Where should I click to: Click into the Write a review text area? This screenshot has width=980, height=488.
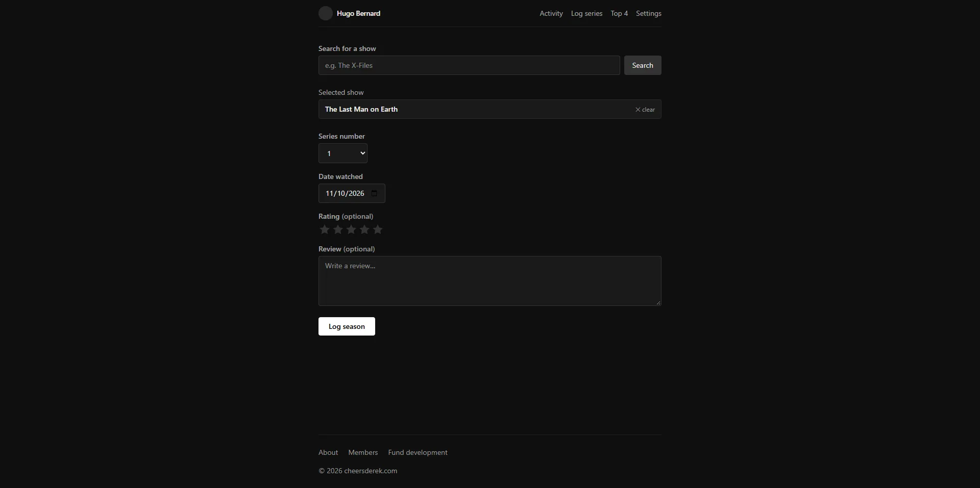[x=490, y=281]
